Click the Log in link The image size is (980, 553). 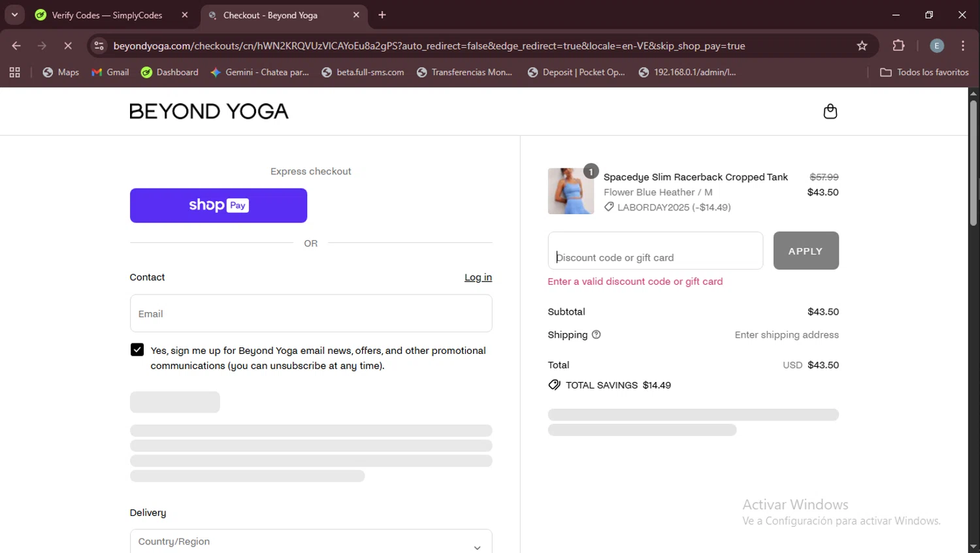click(478, 277)
